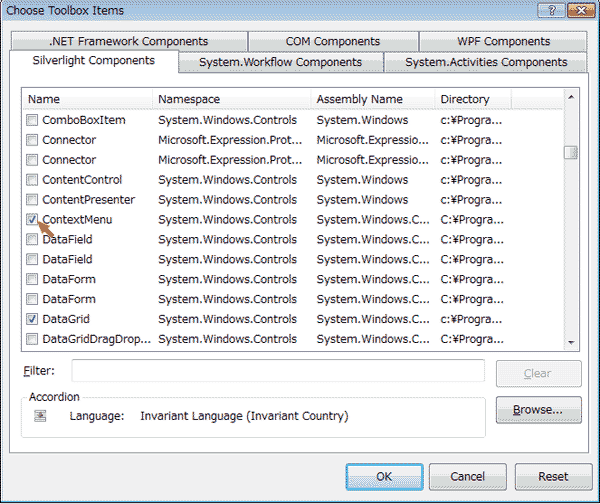Viewport: 600px width, 504px height.
Task: Select the ContentPresenter item name
Action: pyautogui.click(x=88, y=200)
